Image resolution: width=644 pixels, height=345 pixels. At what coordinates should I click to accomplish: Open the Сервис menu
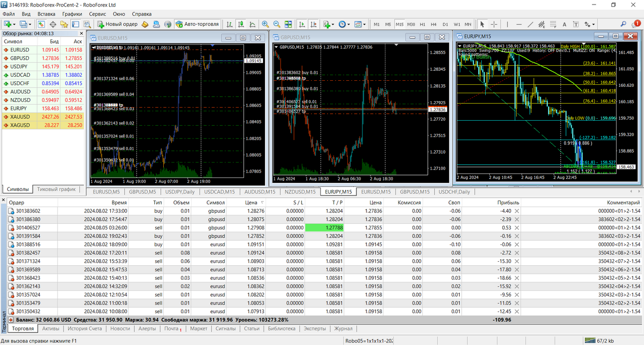[97, 14]
